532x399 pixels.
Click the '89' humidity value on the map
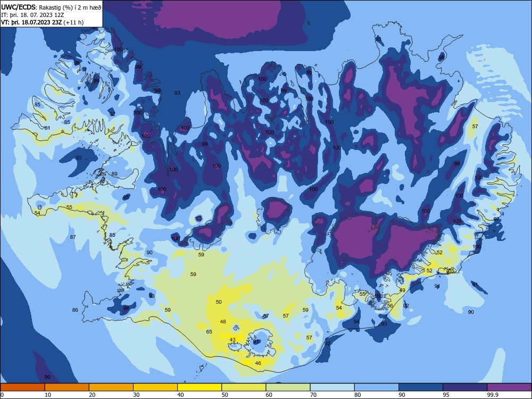(114, 174)
